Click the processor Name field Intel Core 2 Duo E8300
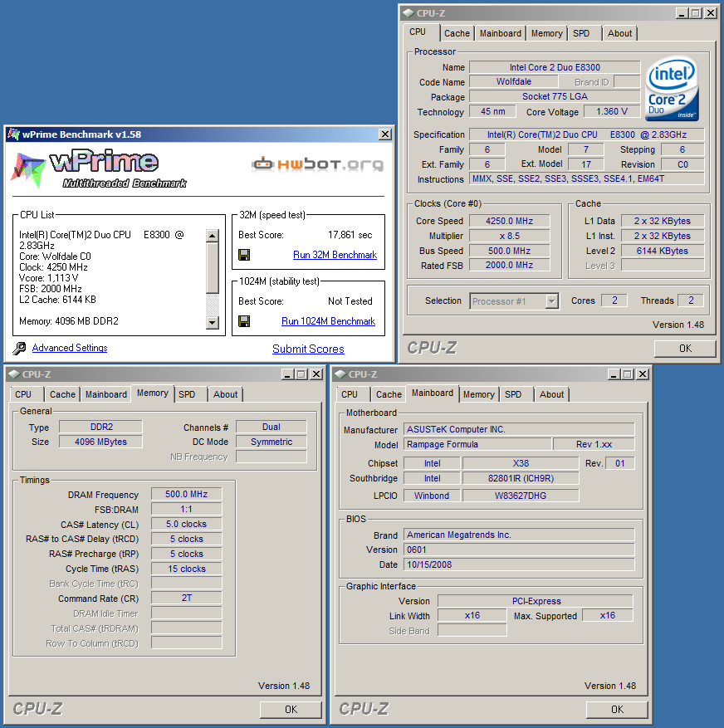Viewport: 724px width, 728px height. pos(555,67)
